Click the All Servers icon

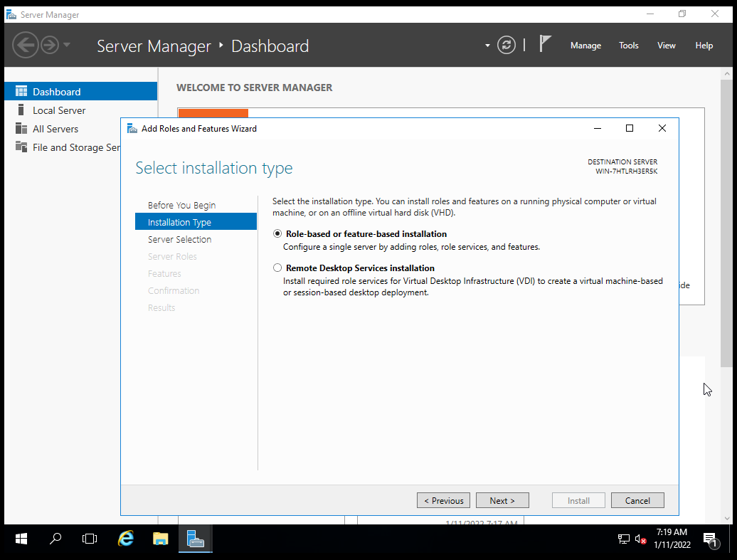click(x=21, y=128)
